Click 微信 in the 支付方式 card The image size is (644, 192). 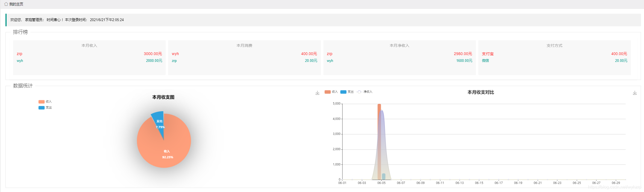pyautogui.click(x=485, y=61)
